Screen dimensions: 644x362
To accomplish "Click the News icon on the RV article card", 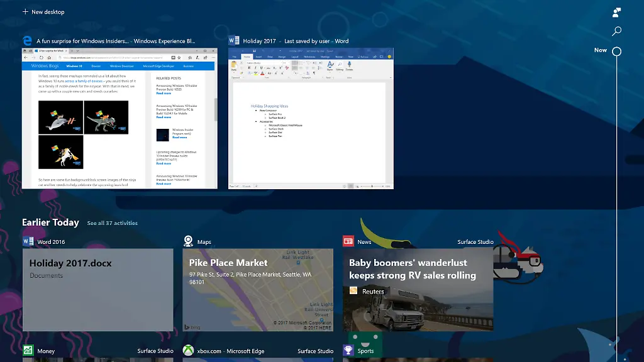I will [x=349, y=240].
